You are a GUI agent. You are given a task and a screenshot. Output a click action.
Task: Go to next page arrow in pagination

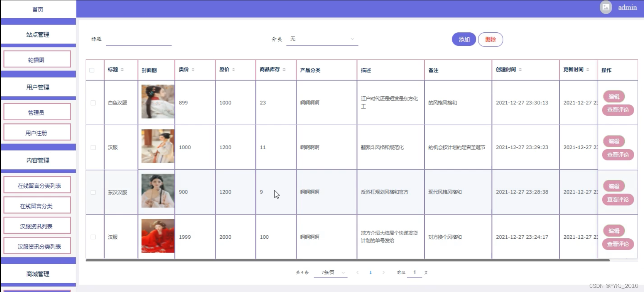(x=384, y=272)
